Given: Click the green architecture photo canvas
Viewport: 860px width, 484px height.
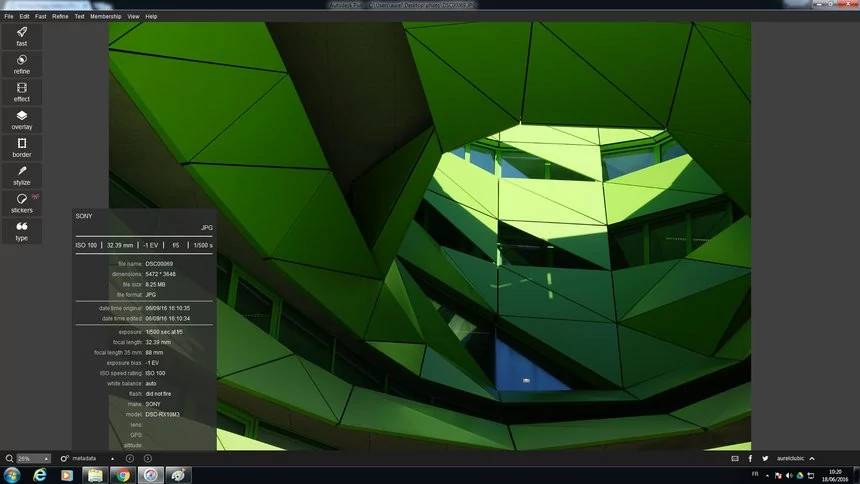Looking at the screenshot, I should [429, 236].
